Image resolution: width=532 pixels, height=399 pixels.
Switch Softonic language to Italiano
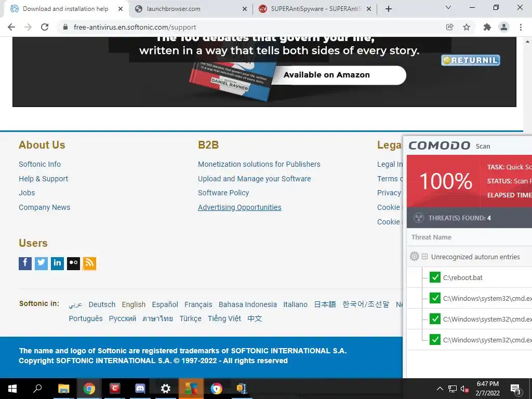tap(295, 304)
